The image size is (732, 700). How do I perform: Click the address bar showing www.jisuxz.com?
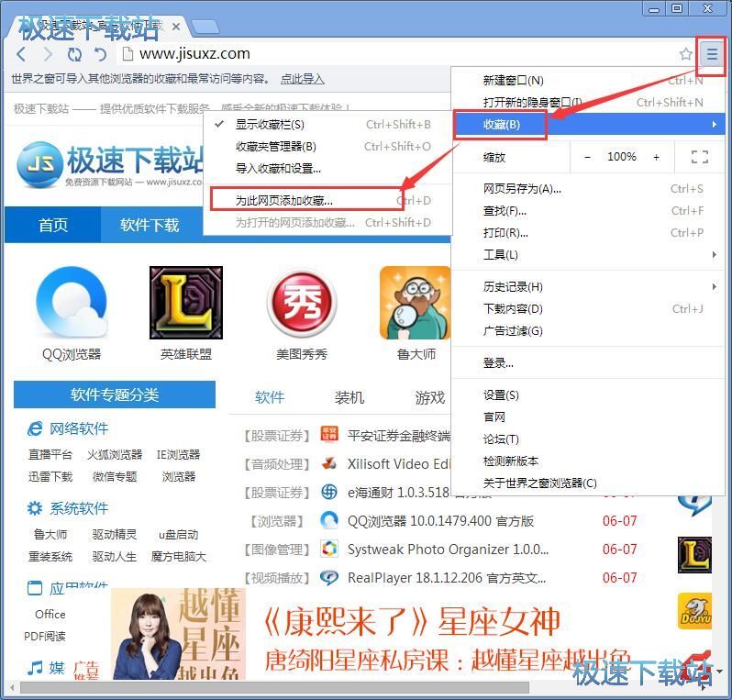pyautogui.click(x=397, y=54)
